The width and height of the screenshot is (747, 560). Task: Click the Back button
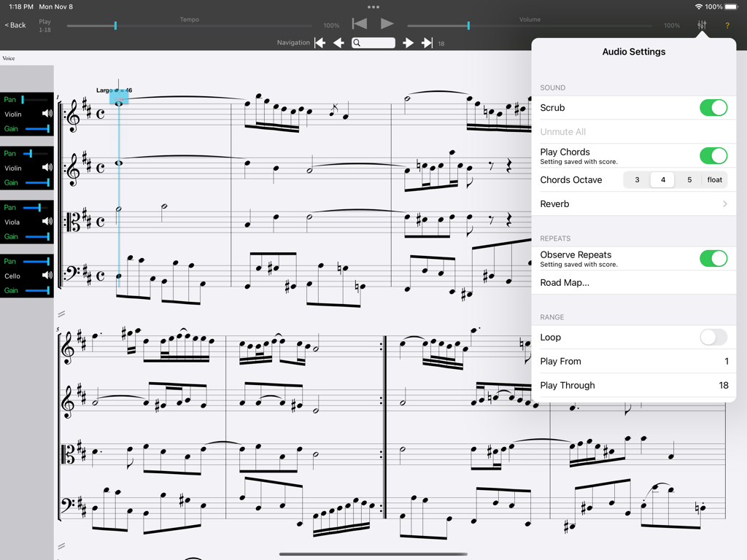(x=15, y=24)
